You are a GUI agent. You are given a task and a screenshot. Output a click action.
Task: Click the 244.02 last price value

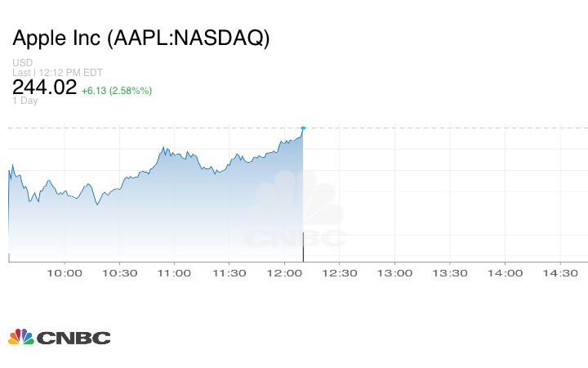tap(44, 88)
